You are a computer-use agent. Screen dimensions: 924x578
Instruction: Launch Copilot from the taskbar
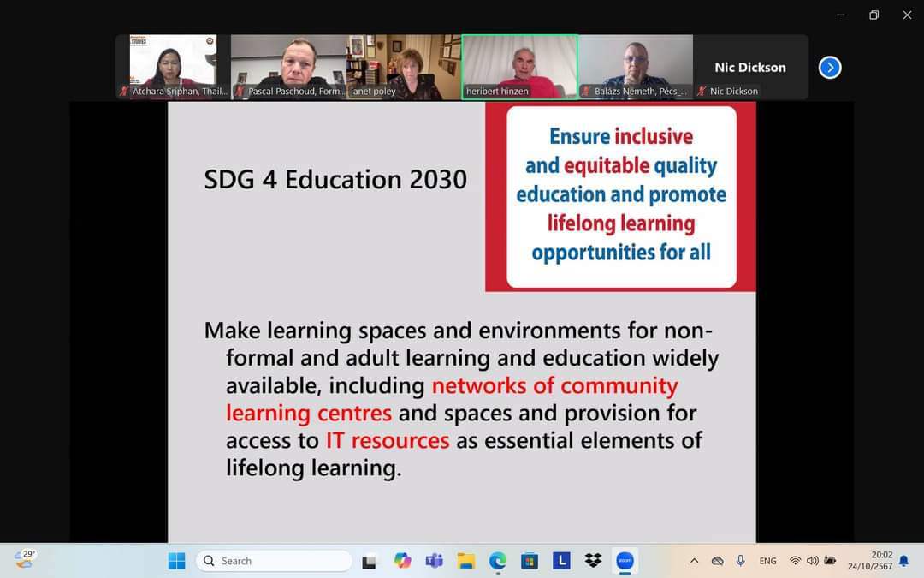click(402, 561)
